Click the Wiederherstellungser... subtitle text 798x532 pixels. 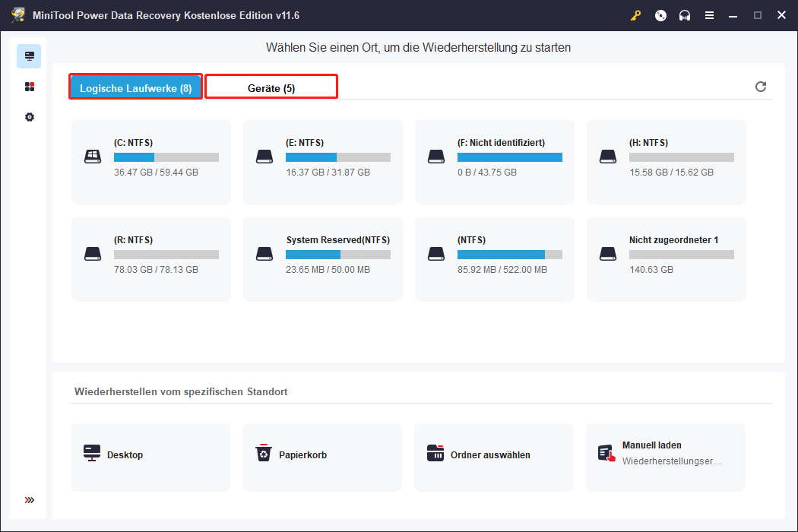(672, 461)
